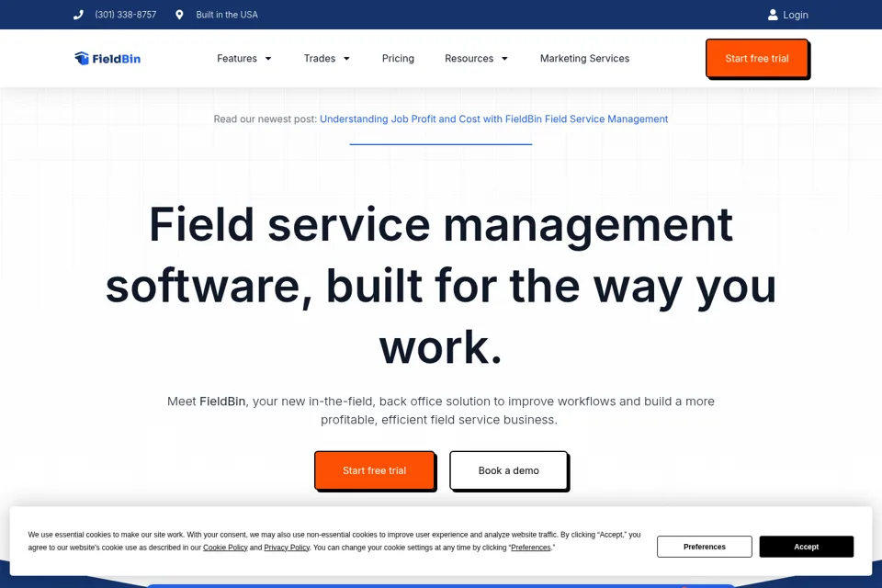Click the "Read our newest post:" label

click(x=265, y=119)
